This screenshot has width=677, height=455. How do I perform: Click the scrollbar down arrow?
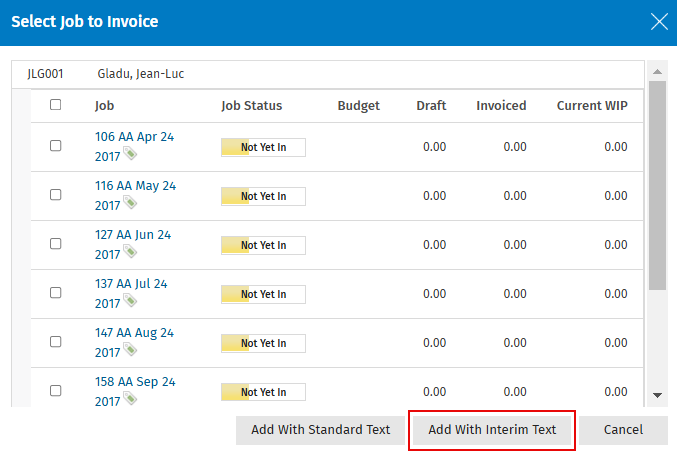pyautogui.click(x=657, y=395)
